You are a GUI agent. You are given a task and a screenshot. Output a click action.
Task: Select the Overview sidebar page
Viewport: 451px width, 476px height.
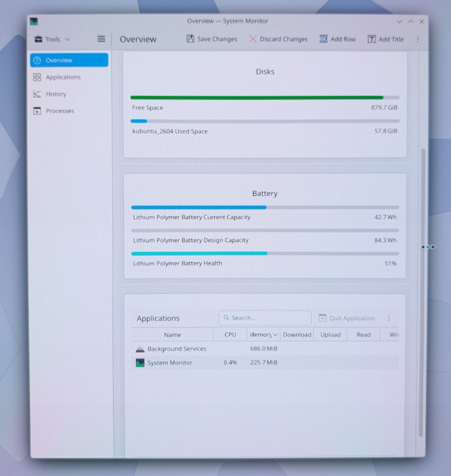coord(69,60)
